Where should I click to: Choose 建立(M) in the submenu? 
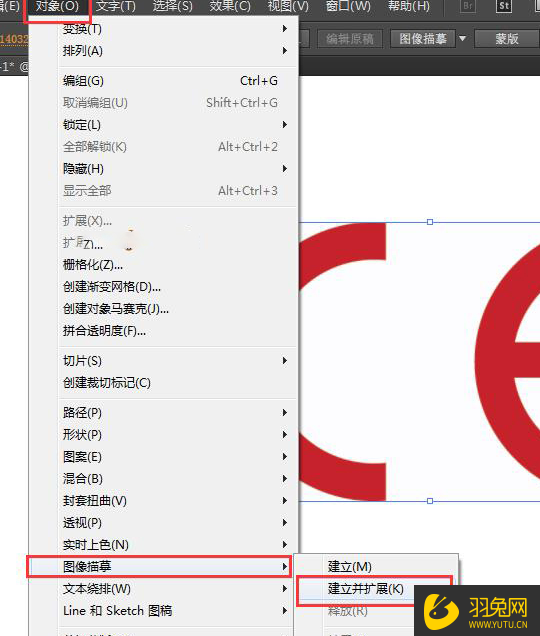tap(376, 566)
